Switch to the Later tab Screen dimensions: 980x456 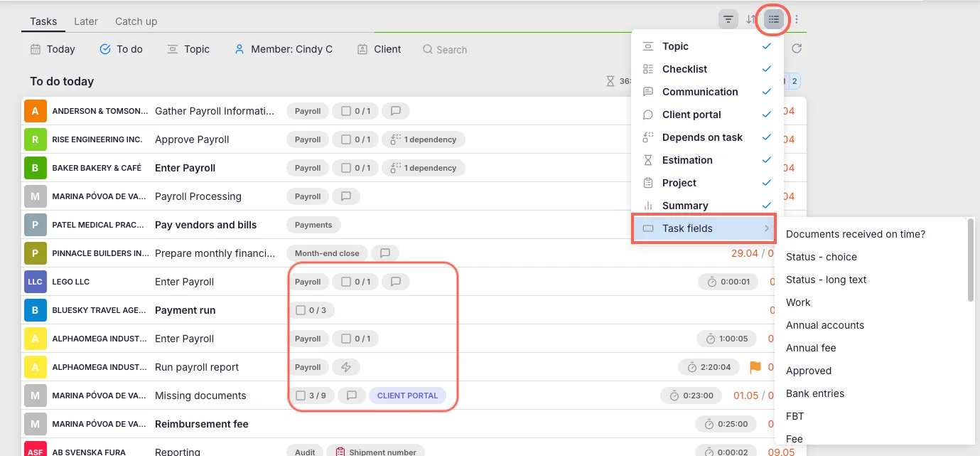[86, 21]
